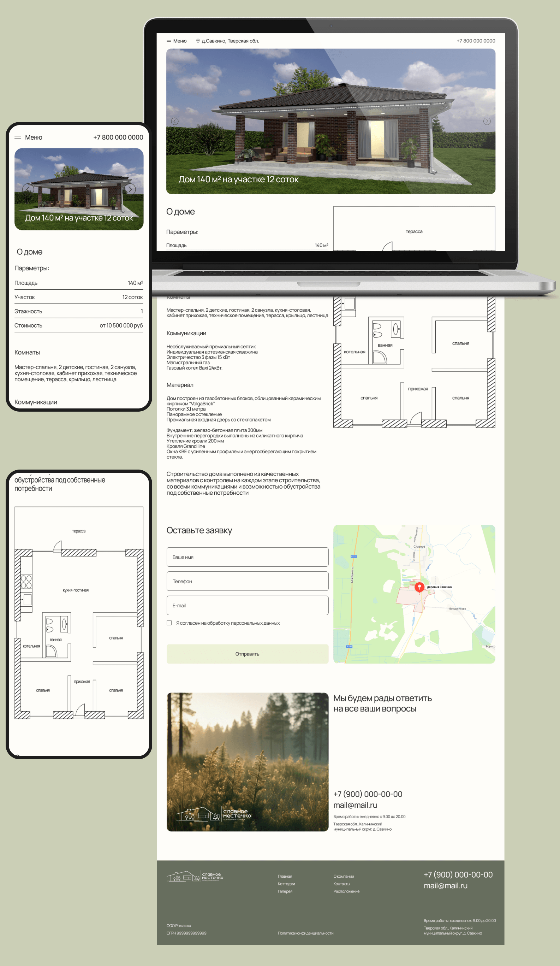Focus the Ваше имя input field

click(247, 557)
